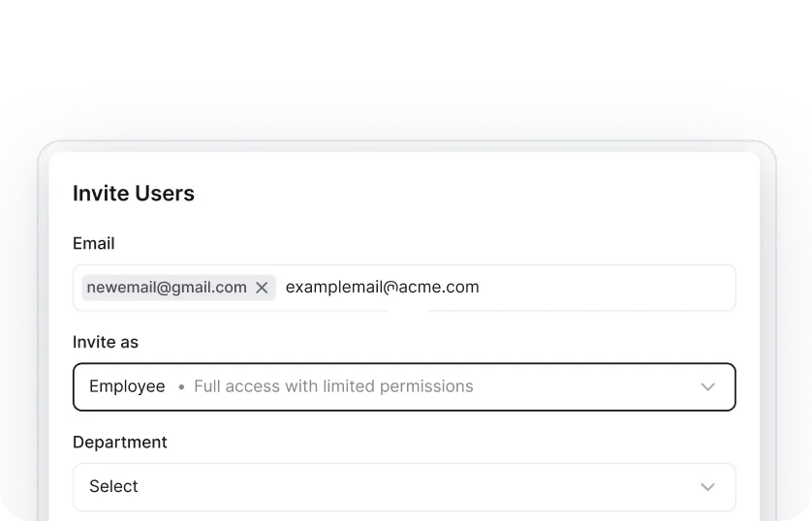
Task: Click the Invite Users heading
Action: (x=134, y=194)
